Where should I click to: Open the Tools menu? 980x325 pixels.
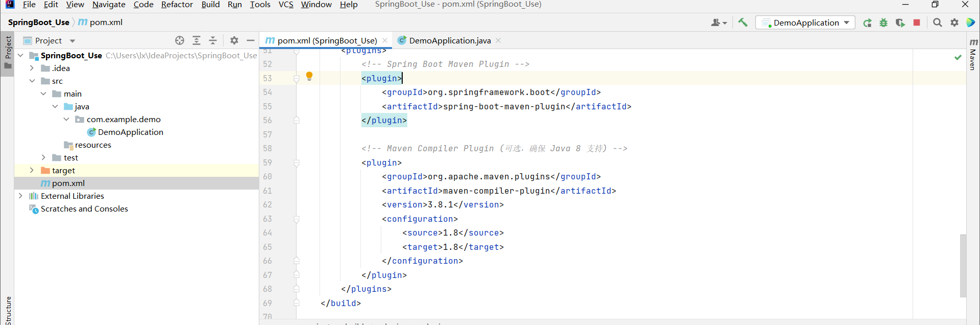pos(260,5)
